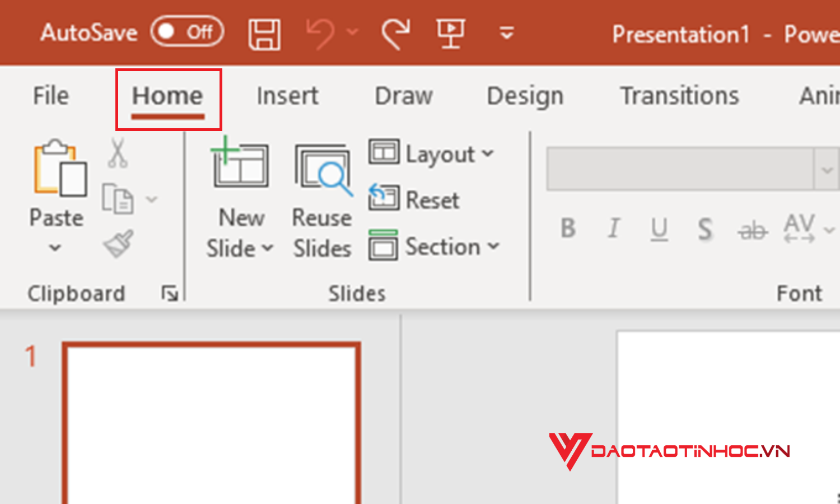Switch to the Insert tab
Image resolution: width=840 pixels, height=504 pixels.
(x=287, y=96)
